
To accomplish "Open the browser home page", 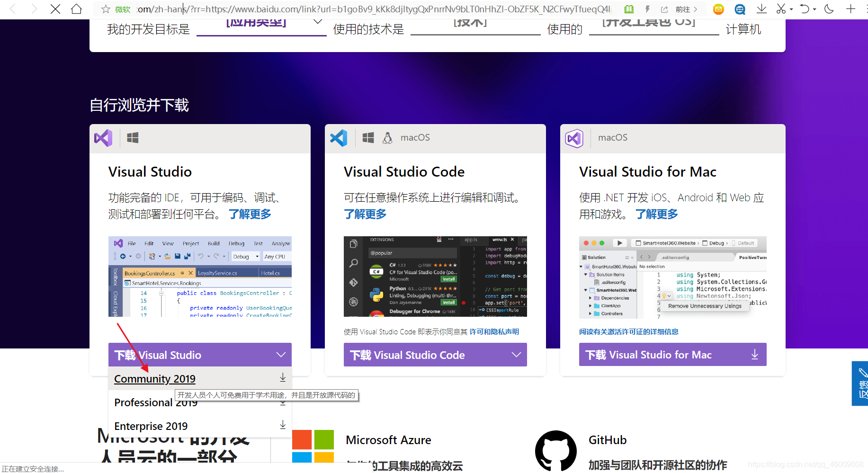I will point(76,9).
